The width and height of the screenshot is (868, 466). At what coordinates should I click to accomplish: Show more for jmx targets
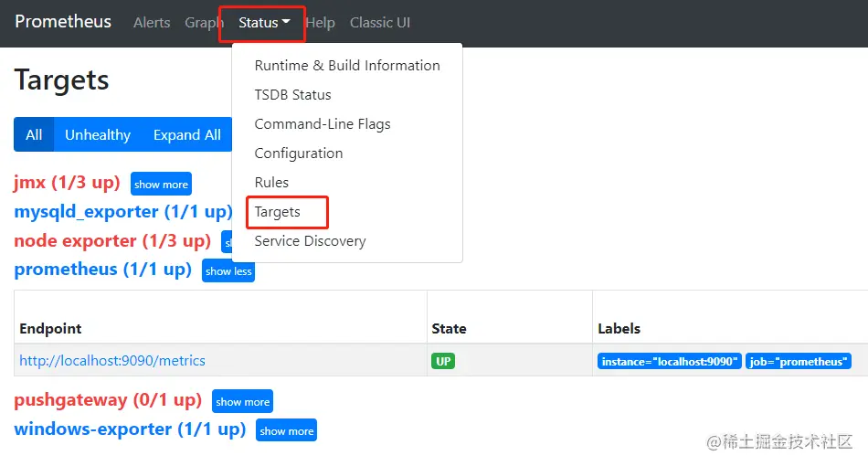point(161,184)
